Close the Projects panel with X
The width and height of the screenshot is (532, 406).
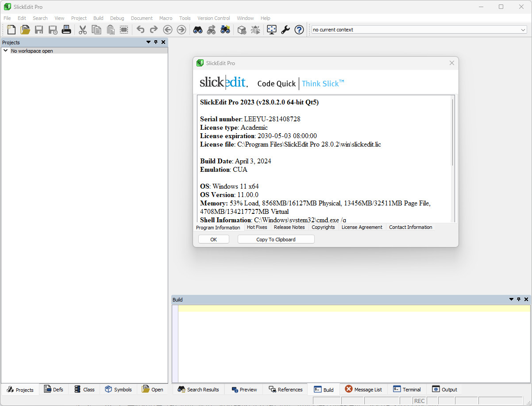pyautogui.click(x=163, y=42)
